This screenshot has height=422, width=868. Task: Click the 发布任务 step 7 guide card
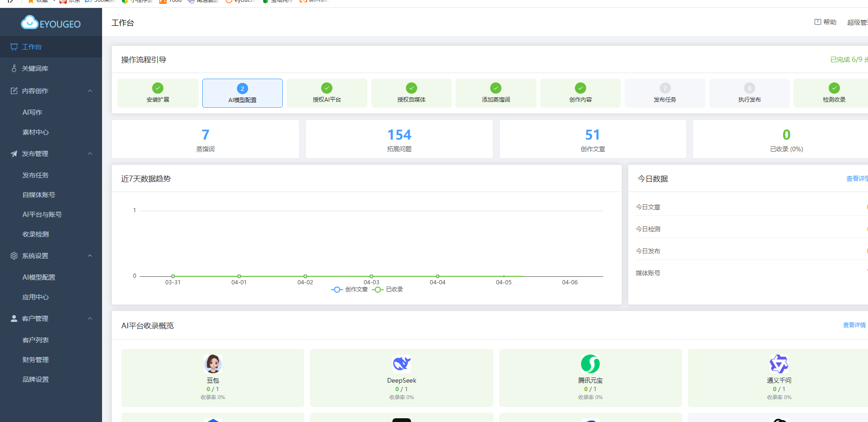click(665, 93)
